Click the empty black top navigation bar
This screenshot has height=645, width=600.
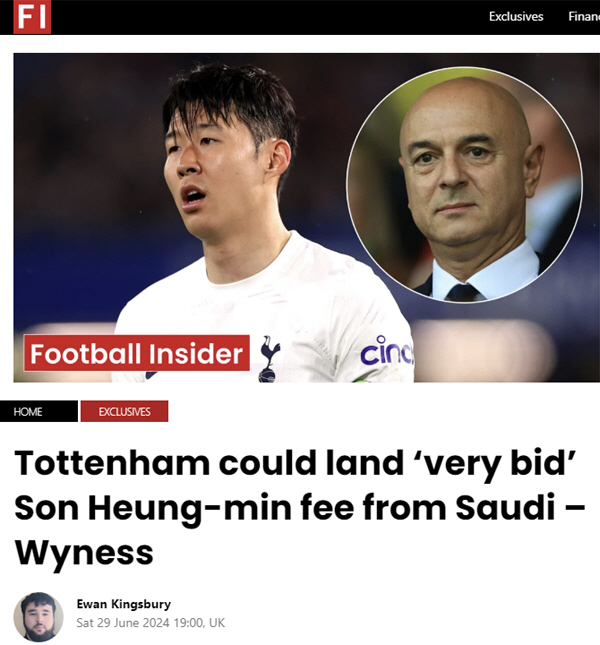click(267, 17)
